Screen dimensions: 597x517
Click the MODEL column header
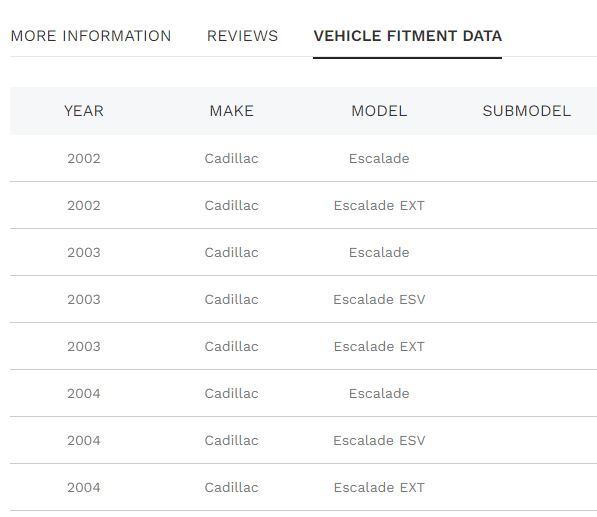click(379, 111)
